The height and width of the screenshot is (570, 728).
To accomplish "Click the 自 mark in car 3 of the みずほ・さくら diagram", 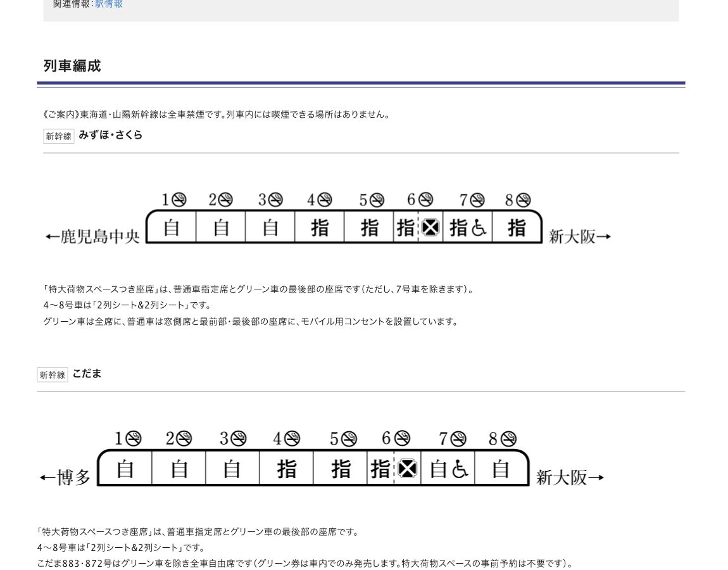I will [270, 227].
